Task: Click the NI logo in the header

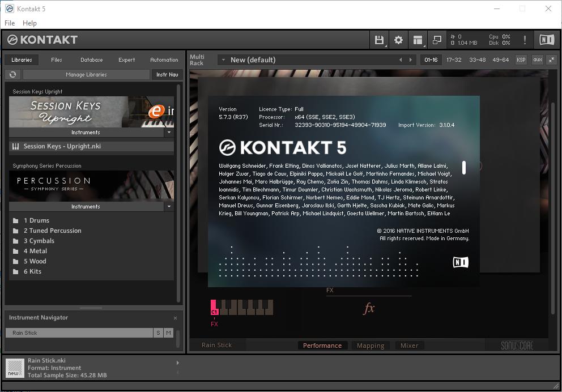Action: [x=547, y=40]
